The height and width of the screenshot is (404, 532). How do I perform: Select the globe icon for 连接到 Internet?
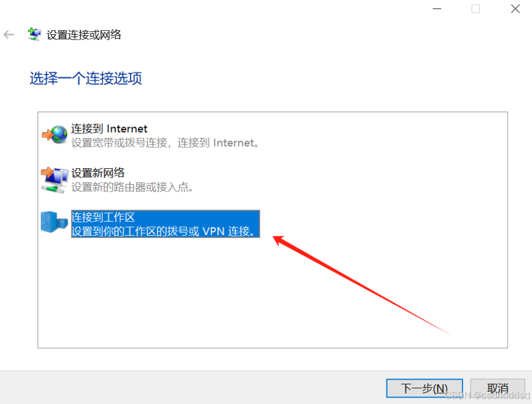tap(55, 135)
